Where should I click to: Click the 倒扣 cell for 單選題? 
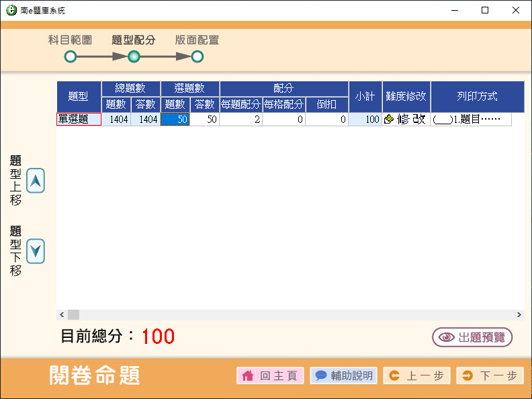pyautogui.click(x=326, y=120)
